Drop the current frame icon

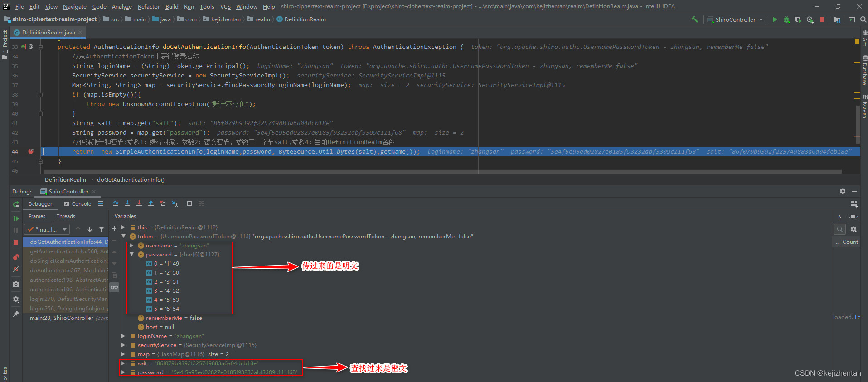(x=163, y=203)
